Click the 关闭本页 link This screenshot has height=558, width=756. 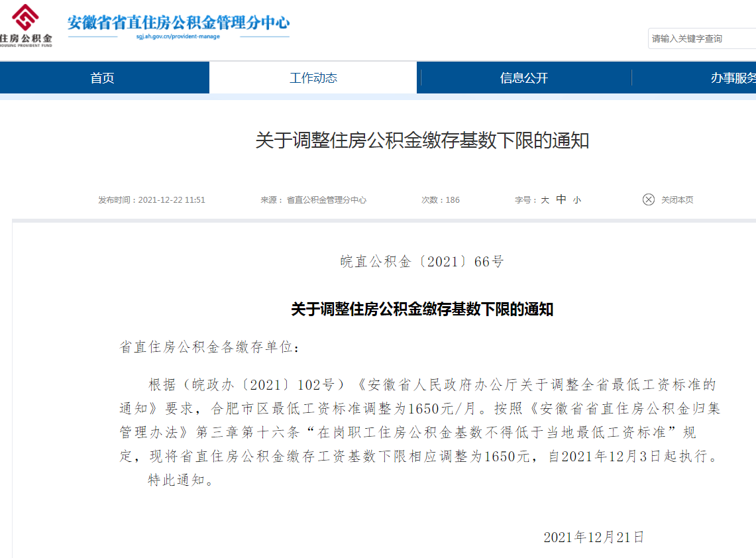click(677, 200)
